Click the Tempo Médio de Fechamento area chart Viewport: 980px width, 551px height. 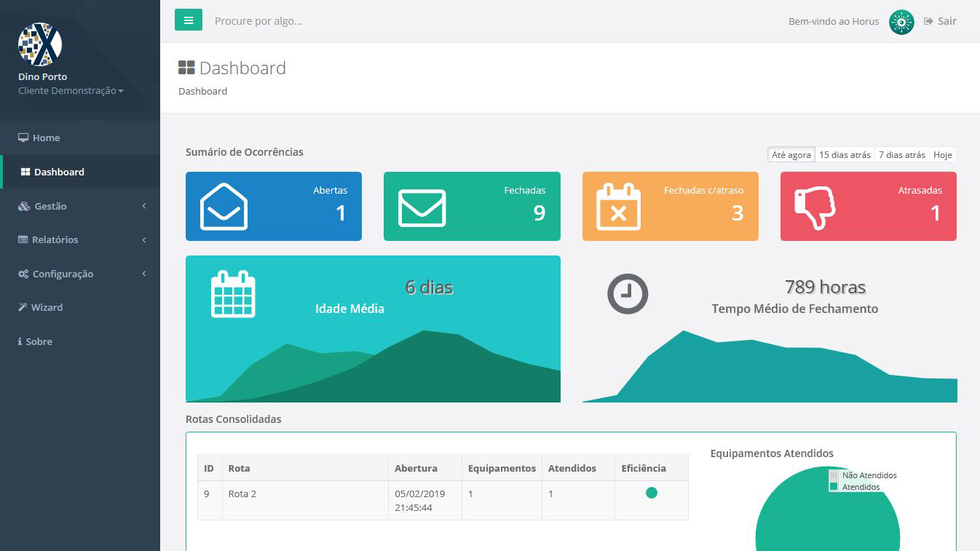point(770,368)
